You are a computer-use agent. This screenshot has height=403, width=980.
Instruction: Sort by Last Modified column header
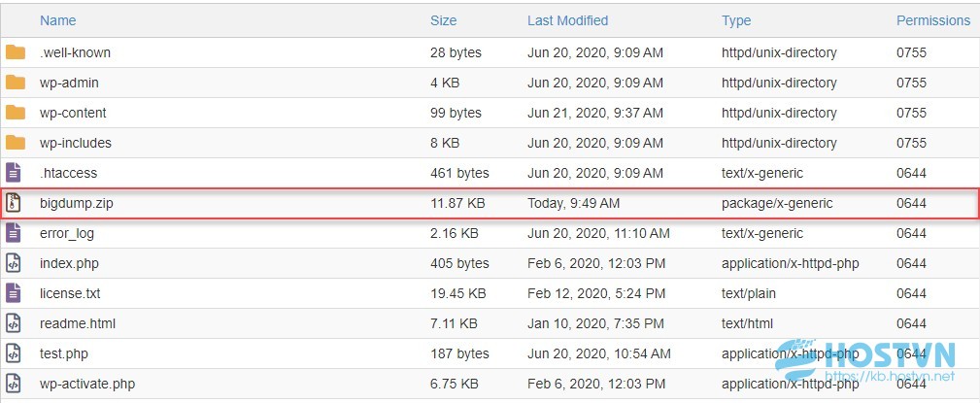click(x=567, y=20)
